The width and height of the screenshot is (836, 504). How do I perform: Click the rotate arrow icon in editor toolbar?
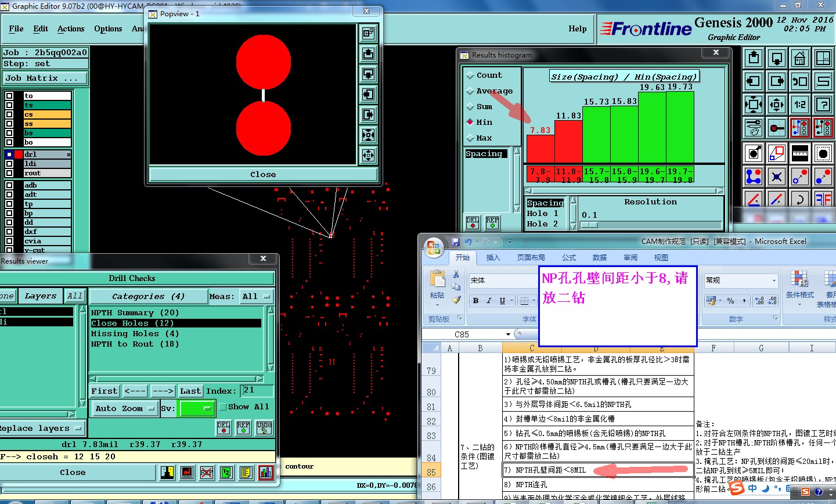[x=800, y=200]
